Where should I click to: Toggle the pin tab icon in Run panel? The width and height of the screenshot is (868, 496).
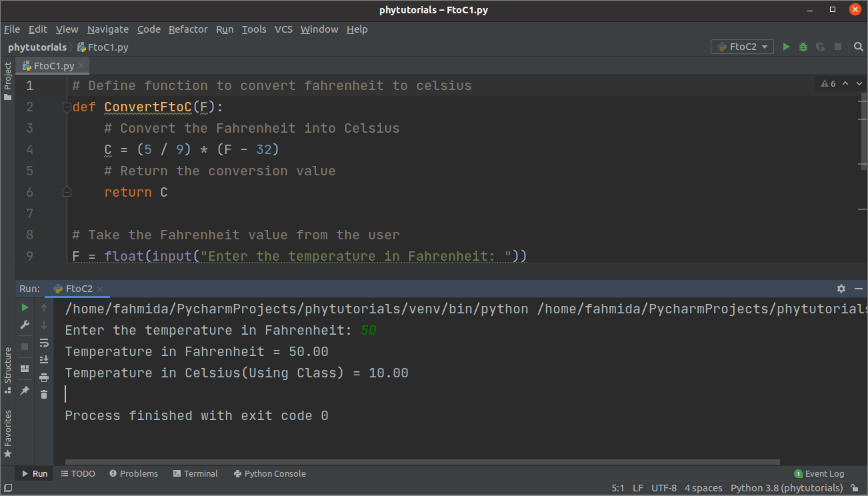[x=25, y=391]
